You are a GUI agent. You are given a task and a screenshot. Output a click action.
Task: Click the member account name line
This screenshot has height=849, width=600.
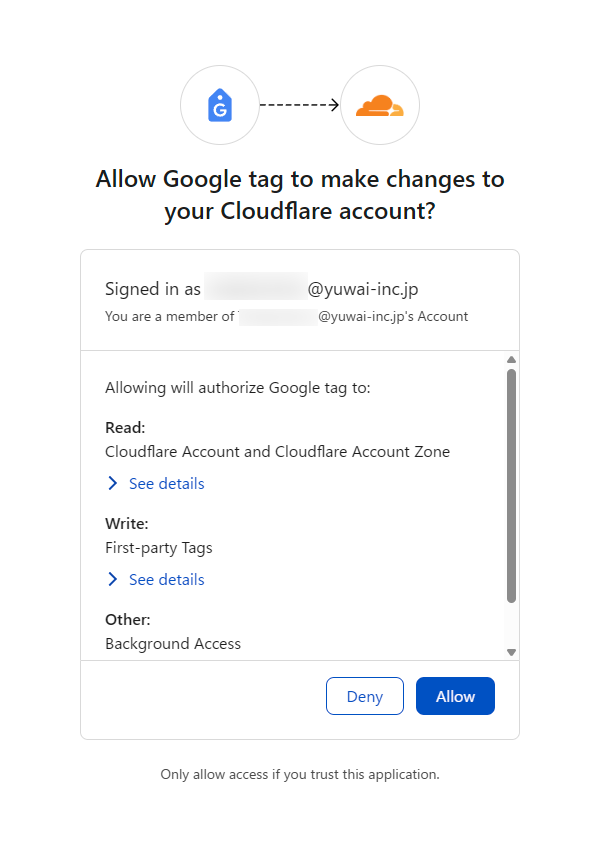click(x=286, y=316)
